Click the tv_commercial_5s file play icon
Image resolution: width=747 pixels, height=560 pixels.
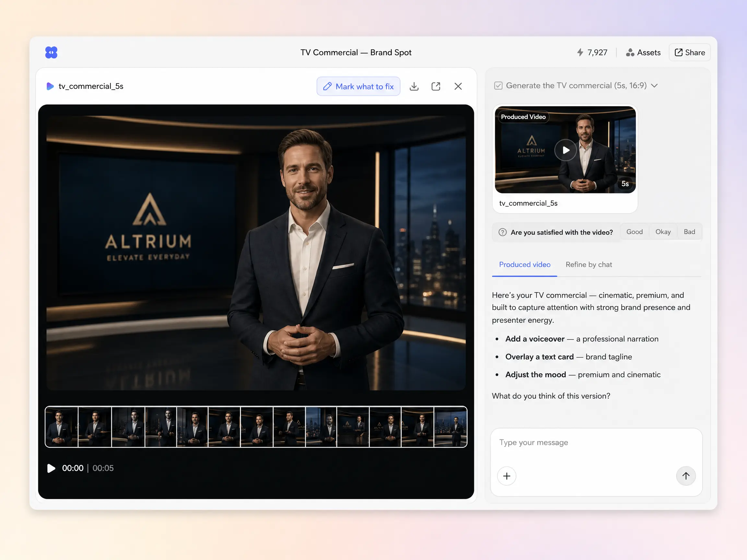click(x=50, y=86)
